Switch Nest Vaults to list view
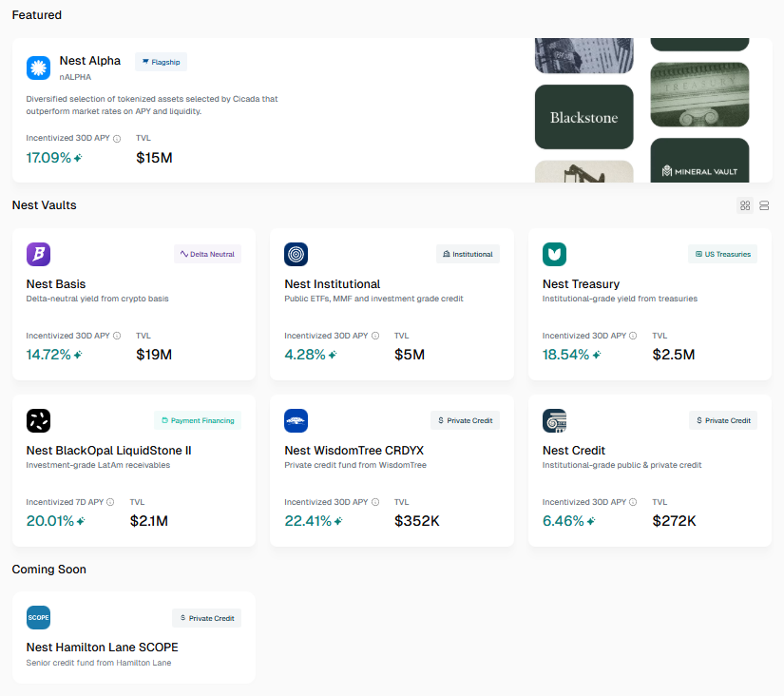 click(764, 205)
